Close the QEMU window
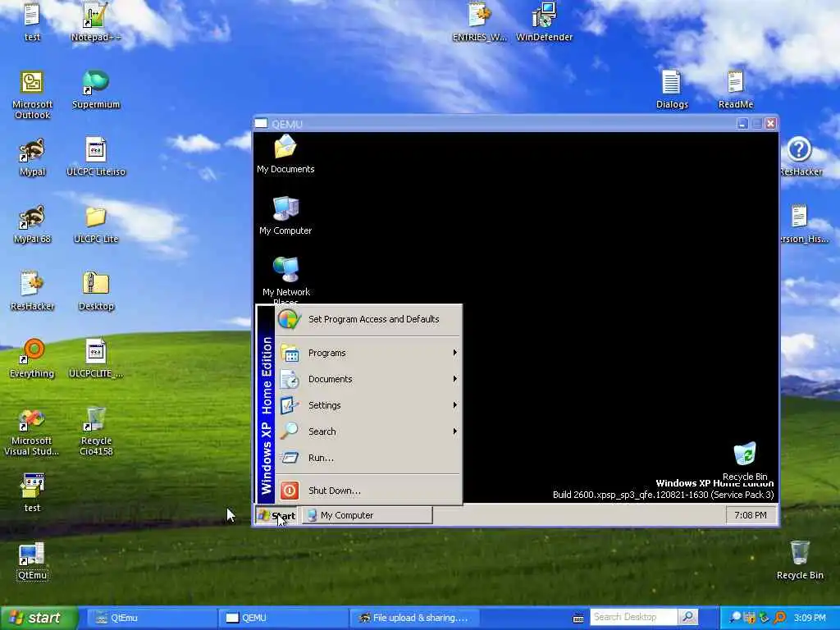840x630 pixels. [771, 124]
